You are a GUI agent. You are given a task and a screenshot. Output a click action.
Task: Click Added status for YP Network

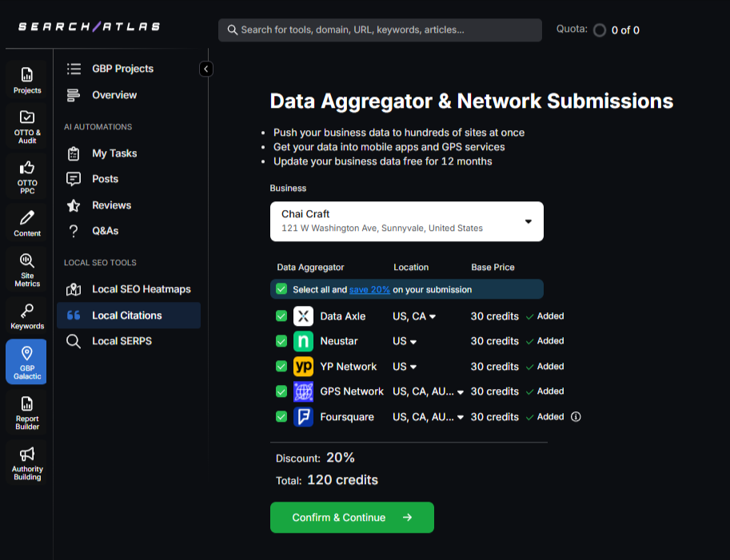545,367
